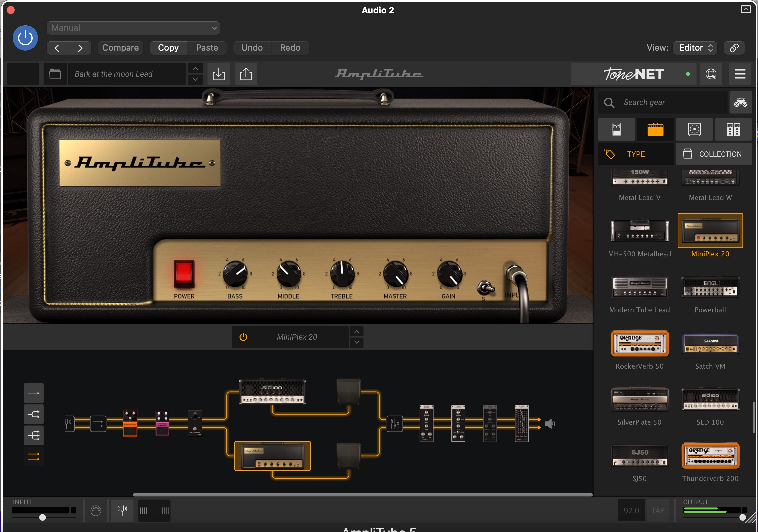Image resolution: width=758 pixels, height=532 pixels.
Task: Click the save preset download icon
Action: (x=219, y=74)
